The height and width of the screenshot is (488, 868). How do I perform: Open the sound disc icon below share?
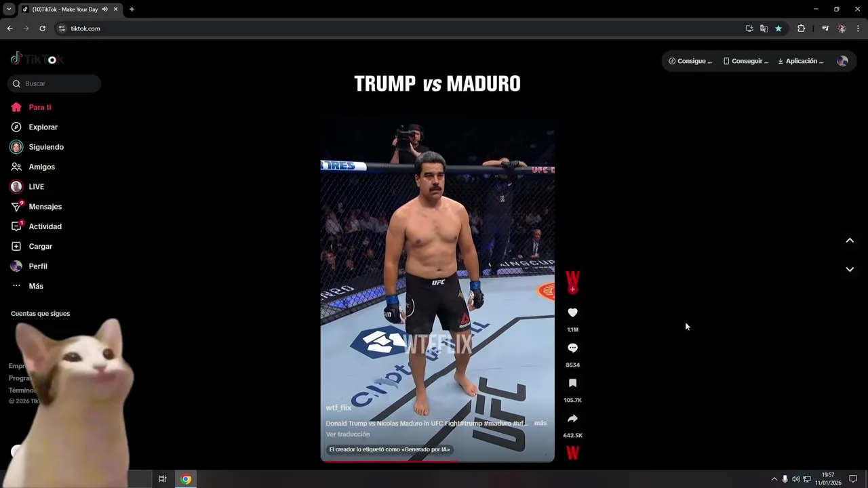572,453
